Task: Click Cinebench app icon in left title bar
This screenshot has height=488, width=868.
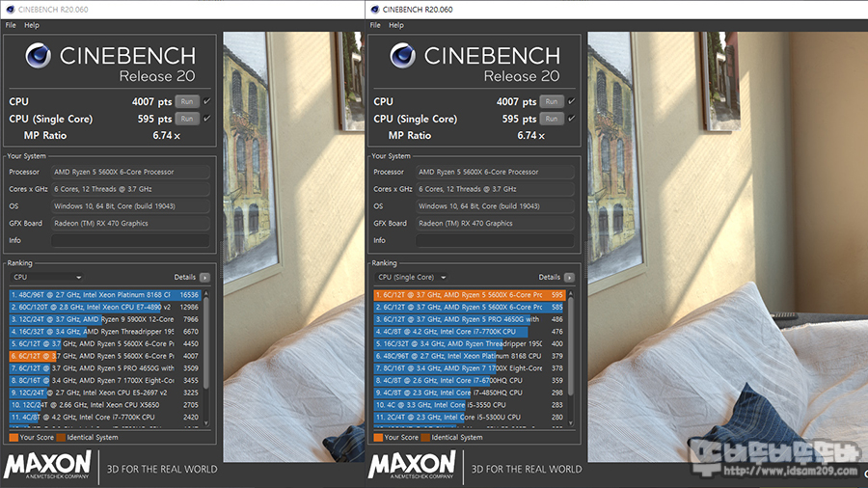Action: [10, 10]
